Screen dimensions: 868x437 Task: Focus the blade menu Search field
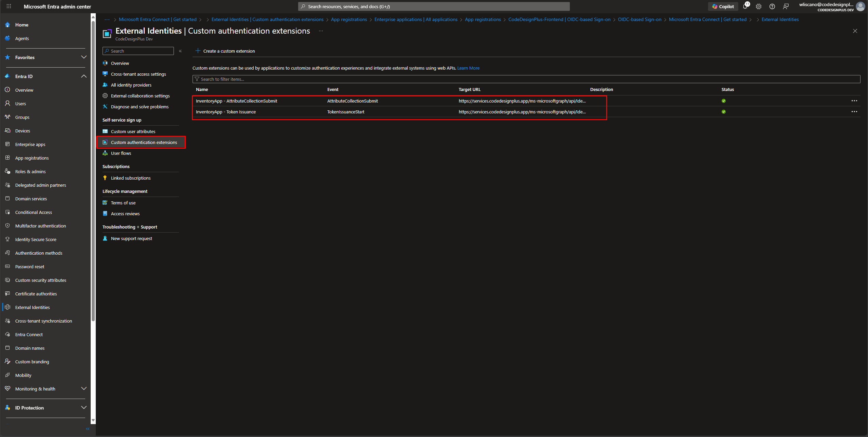(x=138, y=51)
